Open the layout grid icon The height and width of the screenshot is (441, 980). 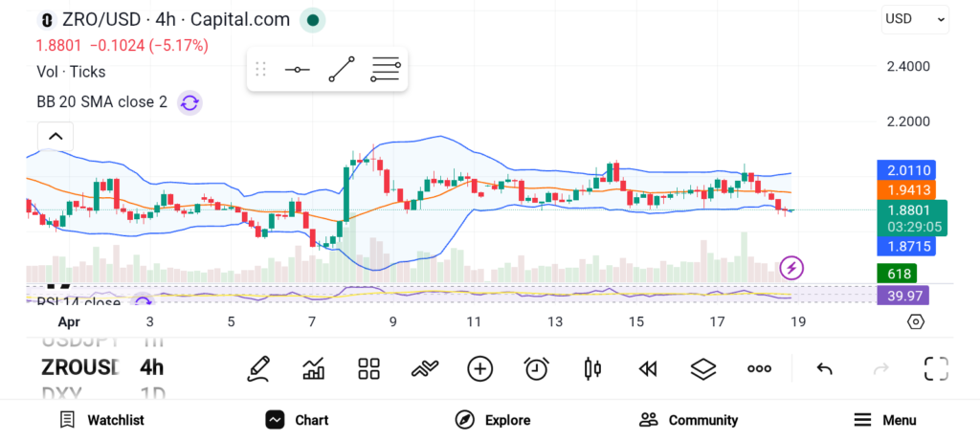[368, 368]
